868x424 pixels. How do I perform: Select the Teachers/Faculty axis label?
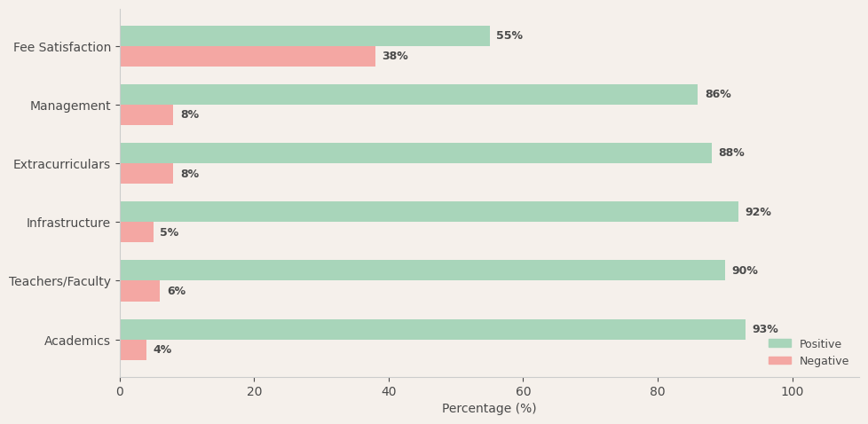[x=59, y=281]
